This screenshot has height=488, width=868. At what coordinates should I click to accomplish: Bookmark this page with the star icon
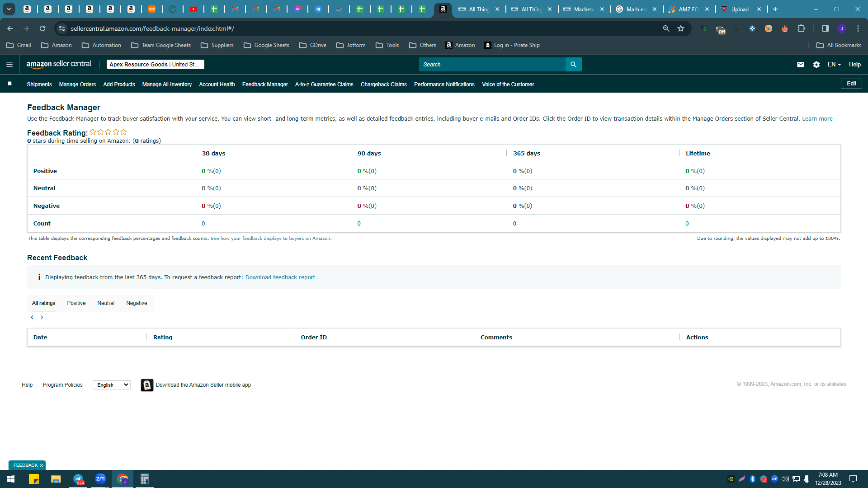tap(681, 28)
